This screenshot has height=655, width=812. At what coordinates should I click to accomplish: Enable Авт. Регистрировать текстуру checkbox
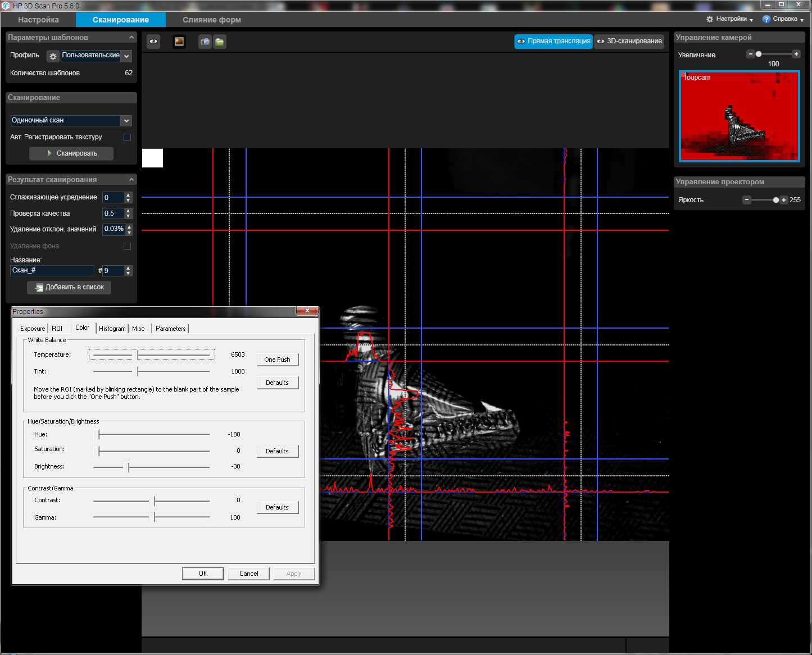pos(127,137)
